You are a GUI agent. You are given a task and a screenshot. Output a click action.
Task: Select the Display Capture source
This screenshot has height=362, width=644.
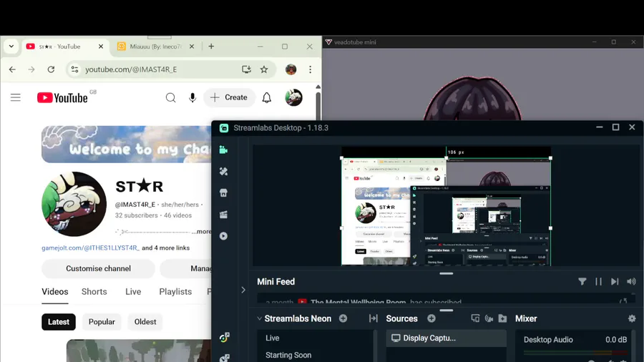pos(446,338)
